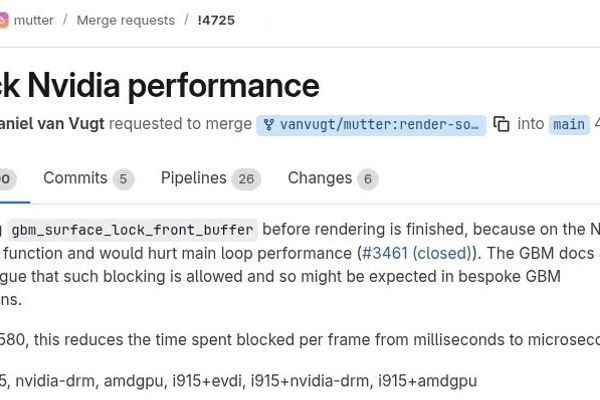600x400 pixels.
Task: Open the Pipelines tab
Action: click(194, 178)
